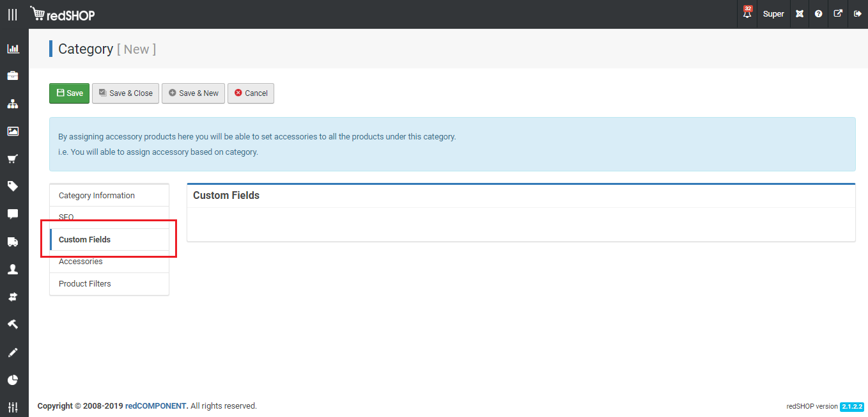Open the price tag discounts icon

point(13,186)
